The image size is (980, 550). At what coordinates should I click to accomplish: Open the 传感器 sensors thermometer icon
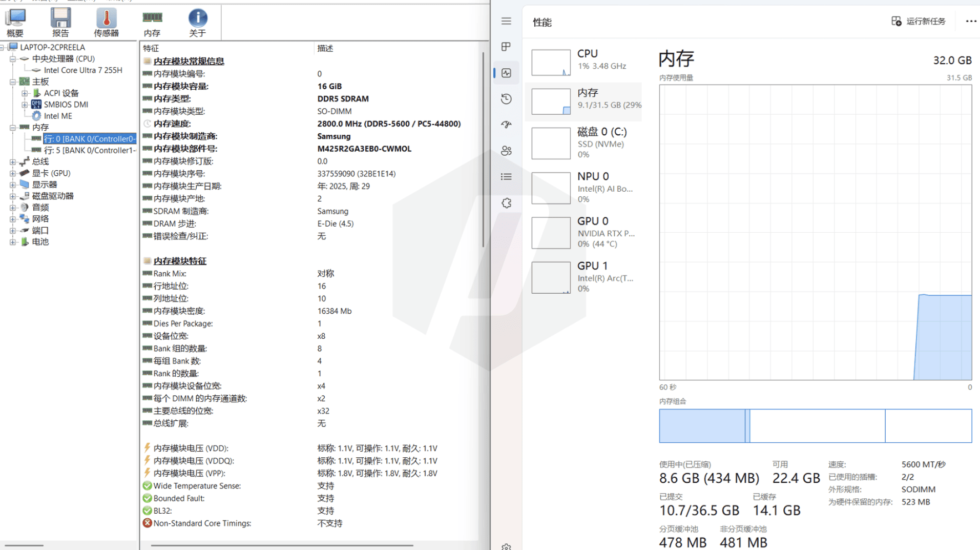pos(106,23)
